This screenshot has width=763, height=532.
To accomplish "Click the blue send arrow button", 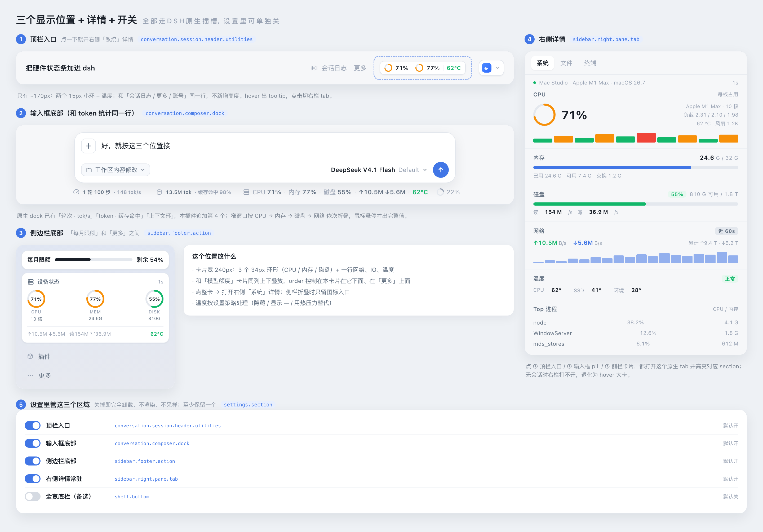I will tap(441, 170).
